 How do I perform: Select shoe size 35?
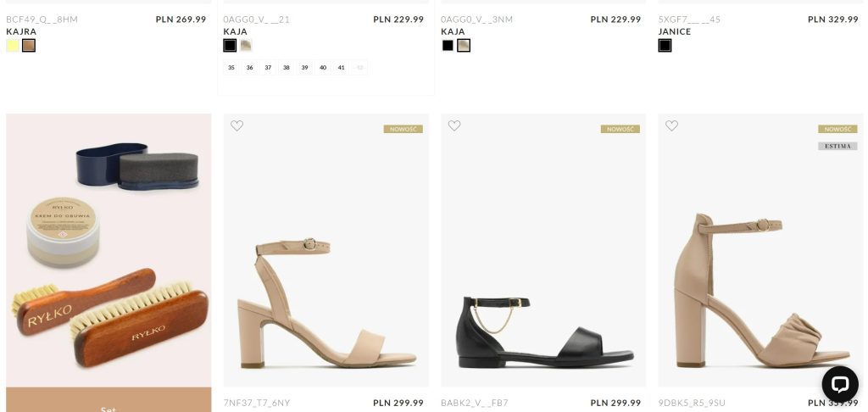pos(231,68)
